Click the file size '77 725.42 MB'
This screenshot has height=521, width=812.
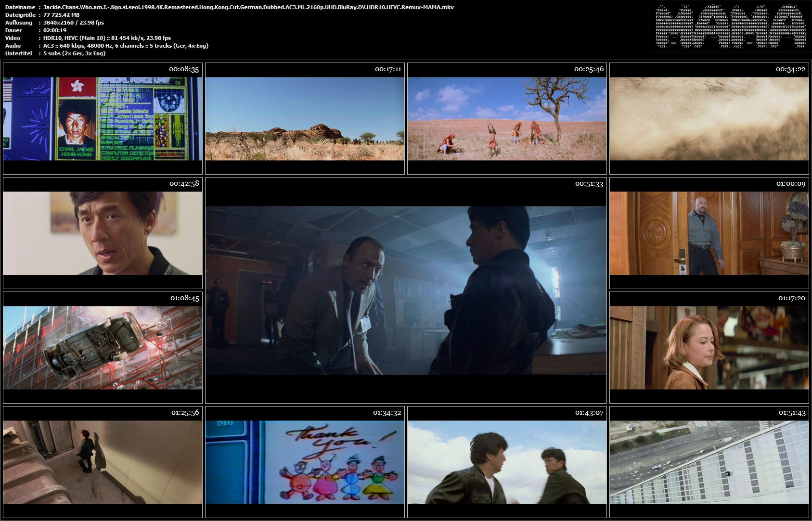pyautogui.click(x=62, y=15)
